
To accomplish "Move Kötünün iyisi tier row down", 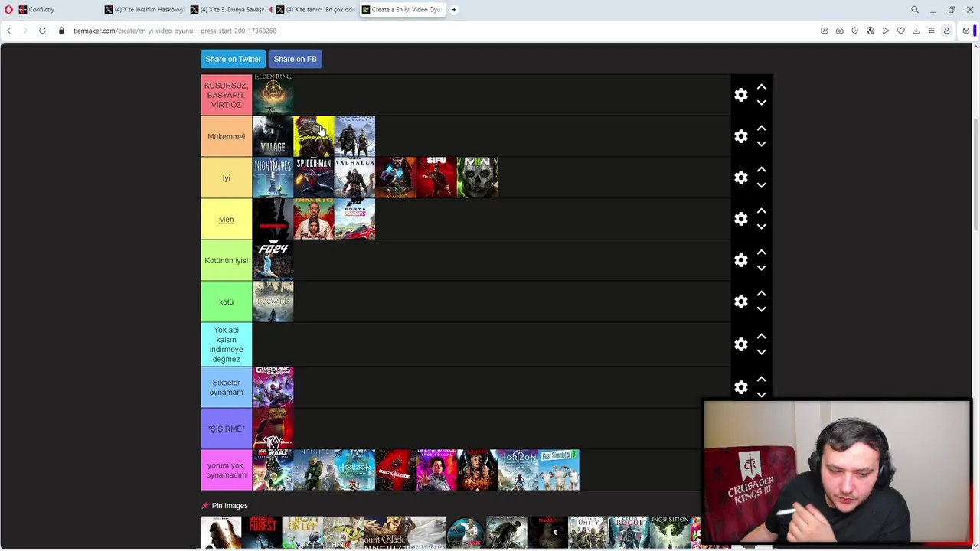I will point(761,268).
